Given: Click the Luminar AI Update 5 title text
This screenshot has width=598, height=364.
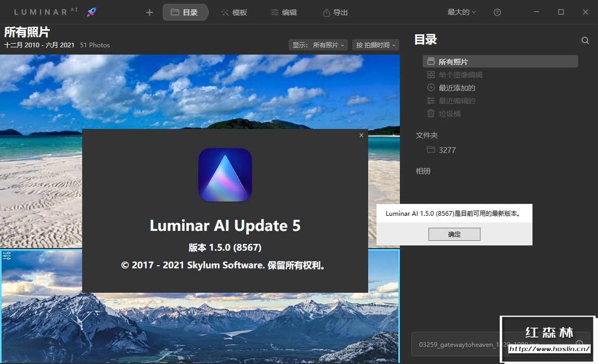Looking at the screenshot, I should pyautogui.click(x=225, y=226).
